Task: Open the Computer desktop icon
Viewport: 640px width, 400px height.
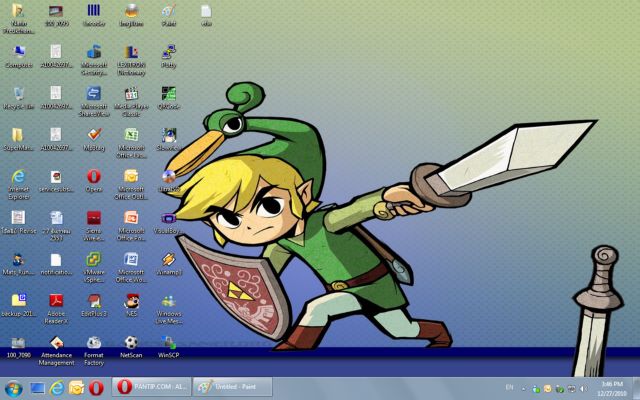Action: coord(18,56)
